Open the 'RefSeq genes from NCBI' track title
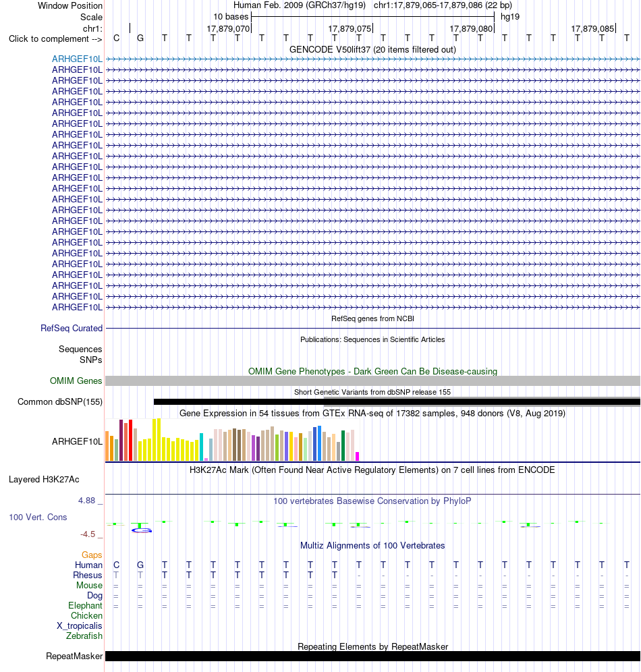 click(372, 319)
